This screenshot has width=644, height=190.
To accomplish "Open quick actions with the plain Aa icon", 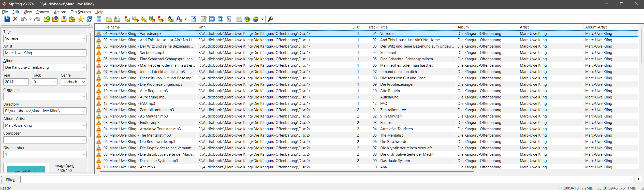I will pyautogui.click(x=179, y=19).
